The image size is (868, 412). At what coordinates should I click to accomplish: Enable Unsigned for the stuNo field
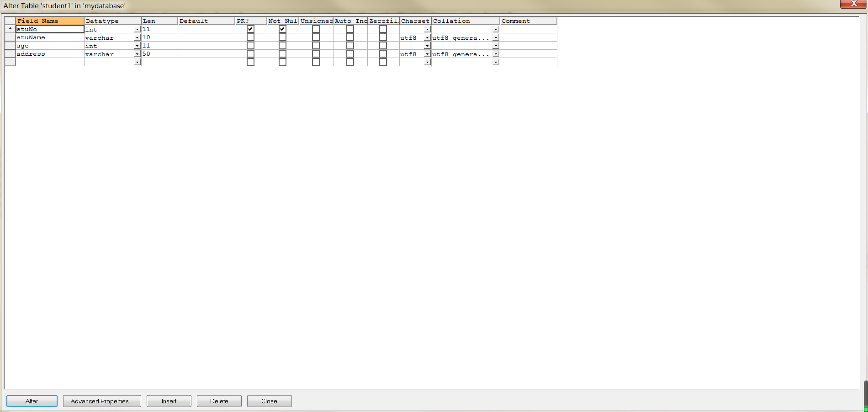(316, 28)
